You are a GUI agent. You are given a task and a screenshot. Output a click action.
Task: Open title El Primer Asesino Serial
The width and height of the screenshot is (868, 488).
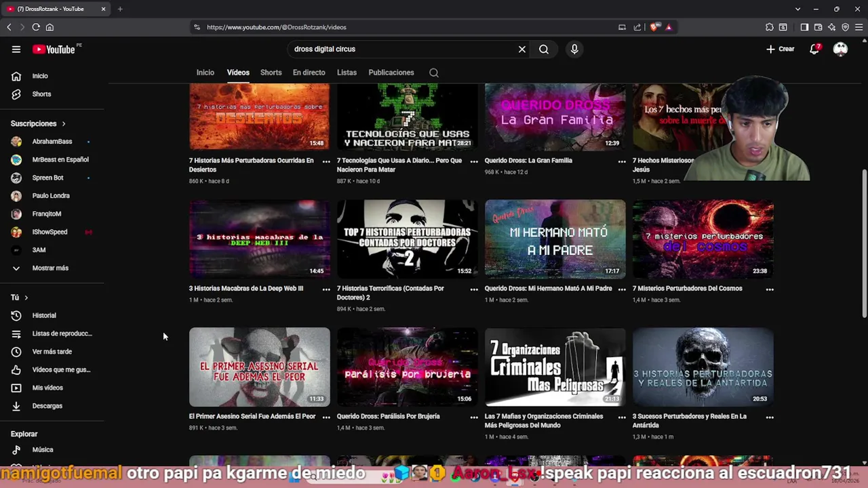[x=252, y=417]
